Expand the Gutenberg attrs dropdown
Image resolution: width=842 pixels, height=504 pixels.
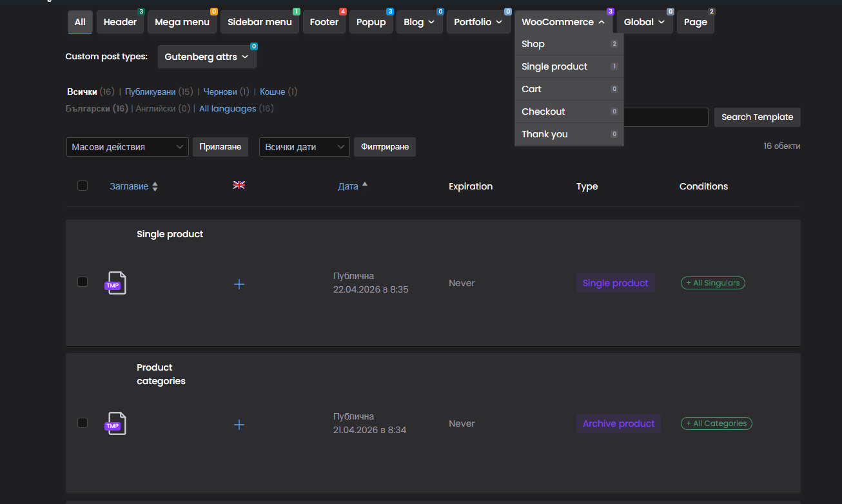pyautogui.click(x=206, y=57)
